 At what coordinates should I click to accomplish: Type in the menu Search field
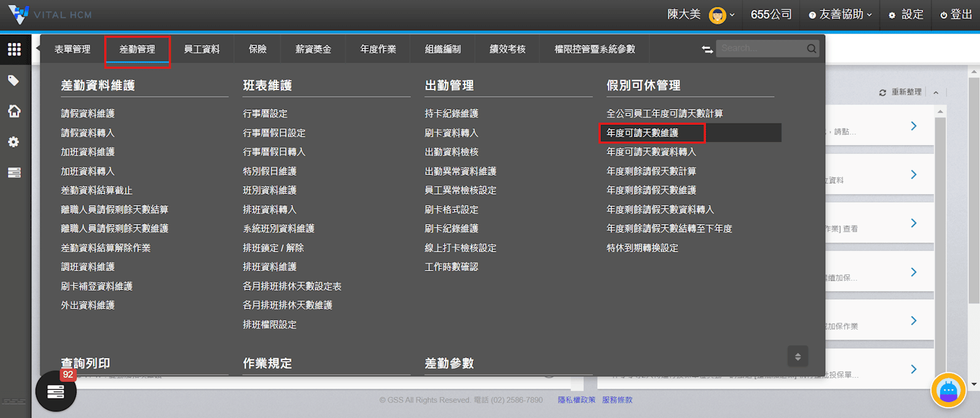click(761, 48)
